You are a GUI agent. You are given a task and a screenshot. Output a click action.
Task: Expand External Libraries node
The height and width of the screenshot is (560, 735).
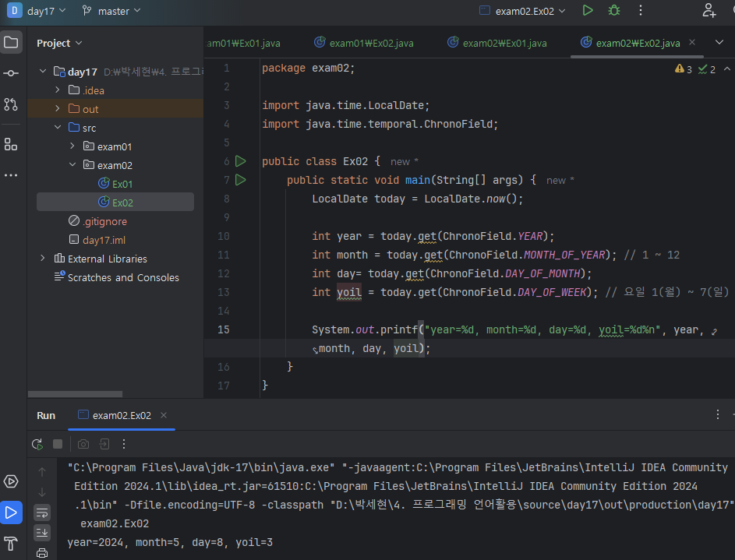(x=43, y=259)
